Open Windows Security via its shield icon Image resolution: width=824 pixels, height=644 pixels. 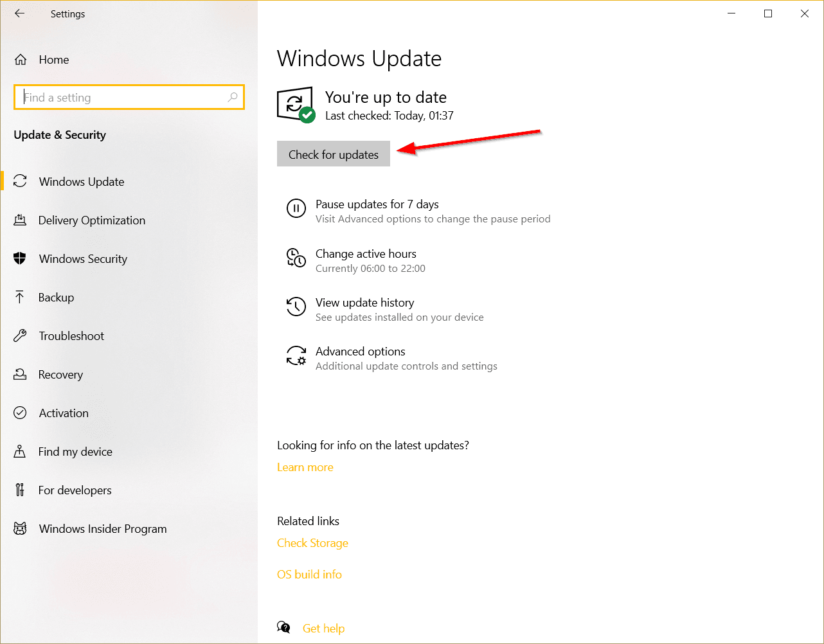(x=21, y=258)
